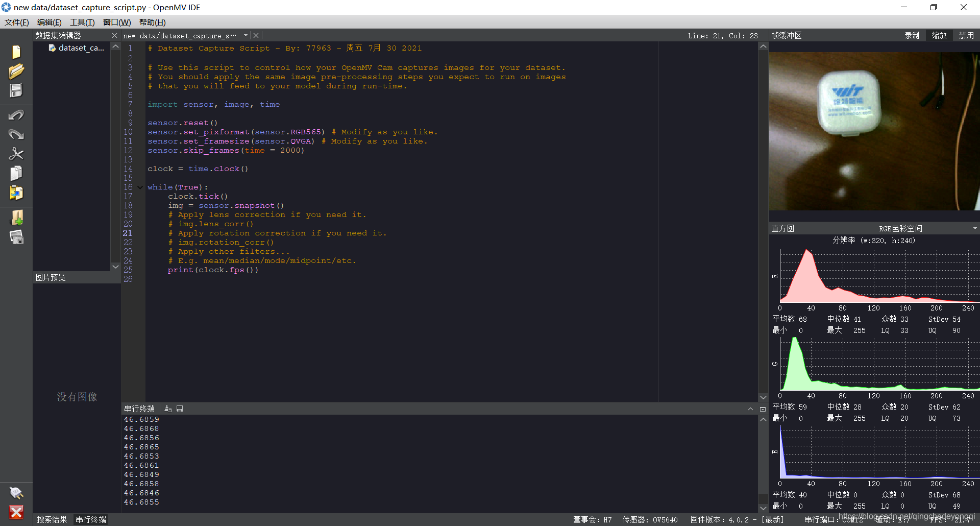Save the script with the floppy disk icon
The image size is (980, 526).
click(x=16, y=90)
